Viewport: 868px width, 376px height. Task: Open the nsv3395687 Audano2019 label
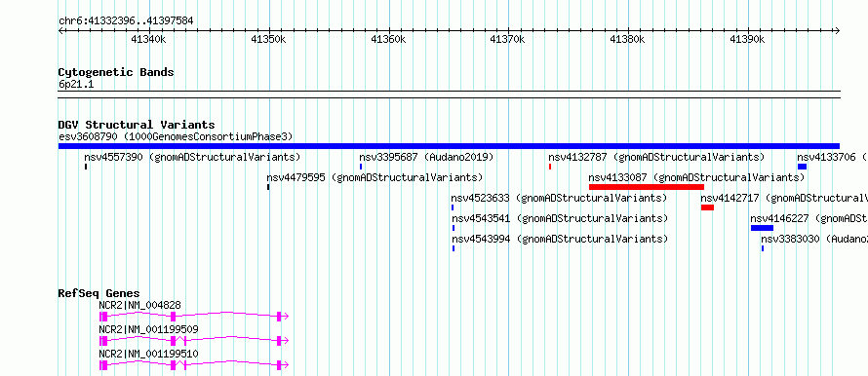point(426,157)
